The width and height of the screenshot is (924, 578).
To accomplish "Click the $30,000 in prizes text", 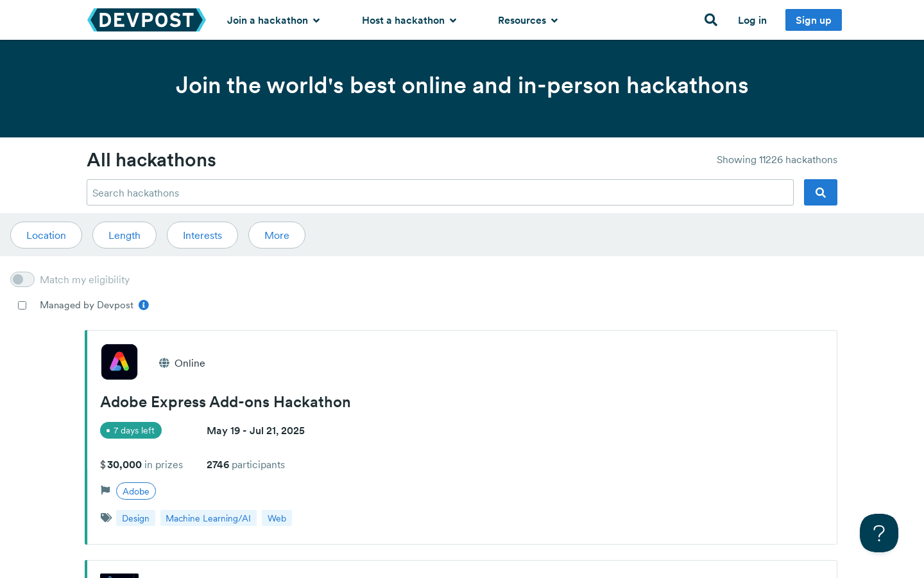I will (141, 465).
